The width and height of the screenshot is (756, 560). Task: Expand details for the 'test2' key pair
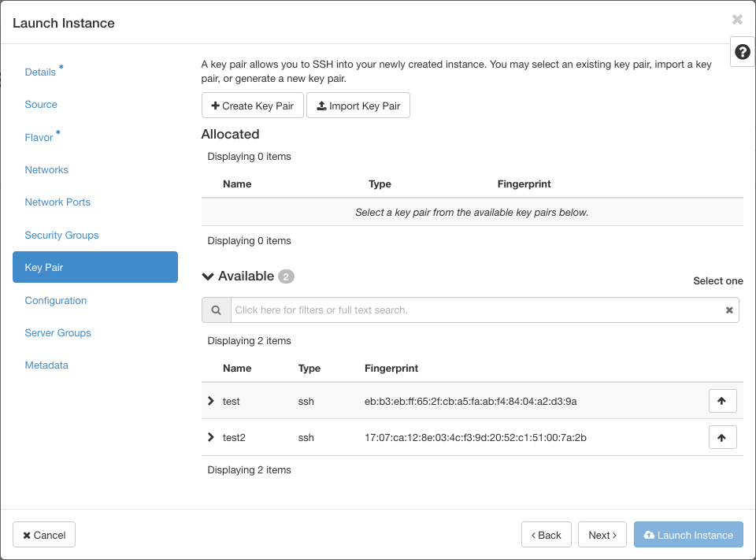tap(211, 437)
